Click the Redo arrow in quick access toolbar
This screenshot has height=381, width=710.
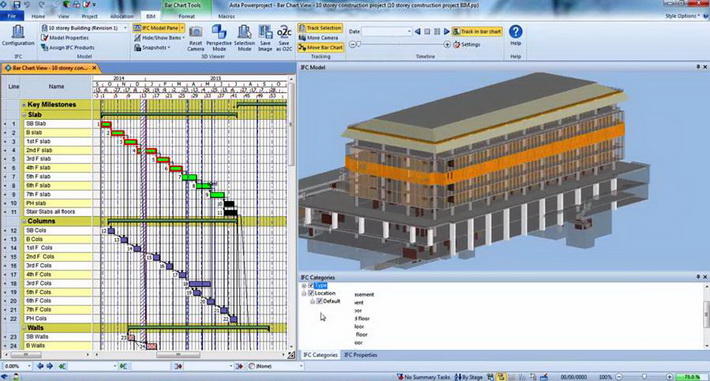(x=42, y=5)
